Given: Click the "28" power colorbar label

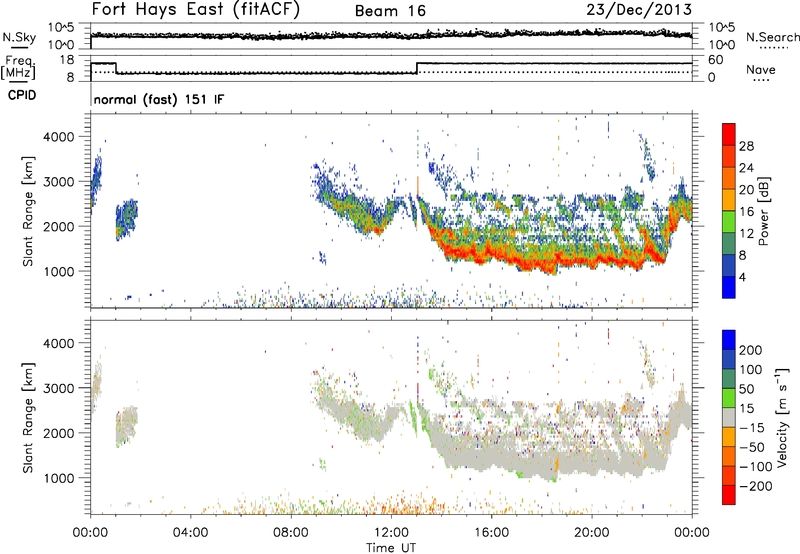Looking at the screenshot, I should point(746,146).
